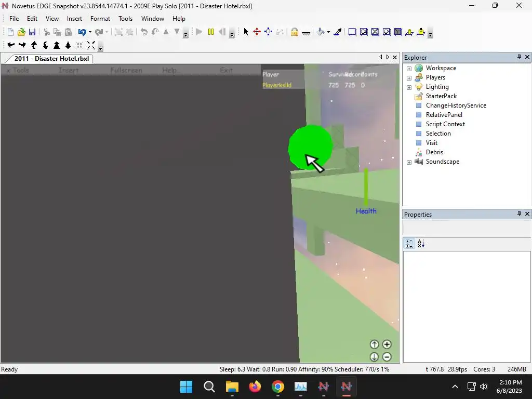Choose the Inlet surface tool
532x399 pixels.
(x=398, y=32)
